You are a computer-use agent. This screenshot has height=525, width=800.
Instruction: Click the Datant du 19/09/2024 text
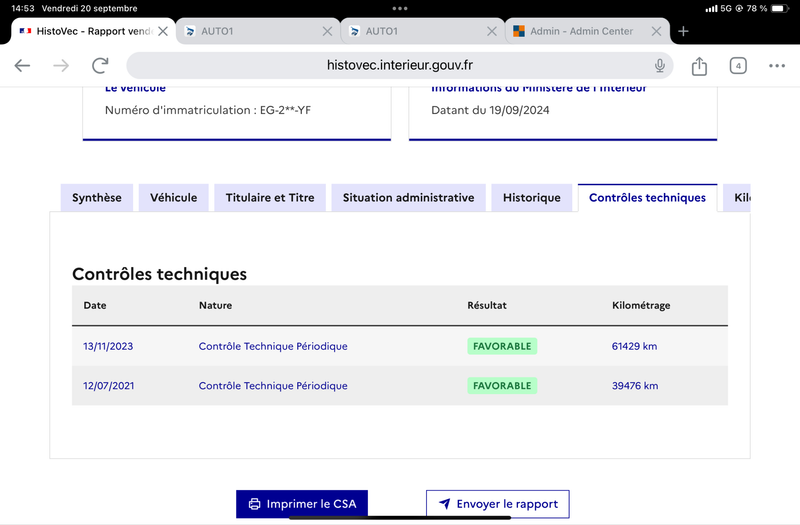point(490,110)
